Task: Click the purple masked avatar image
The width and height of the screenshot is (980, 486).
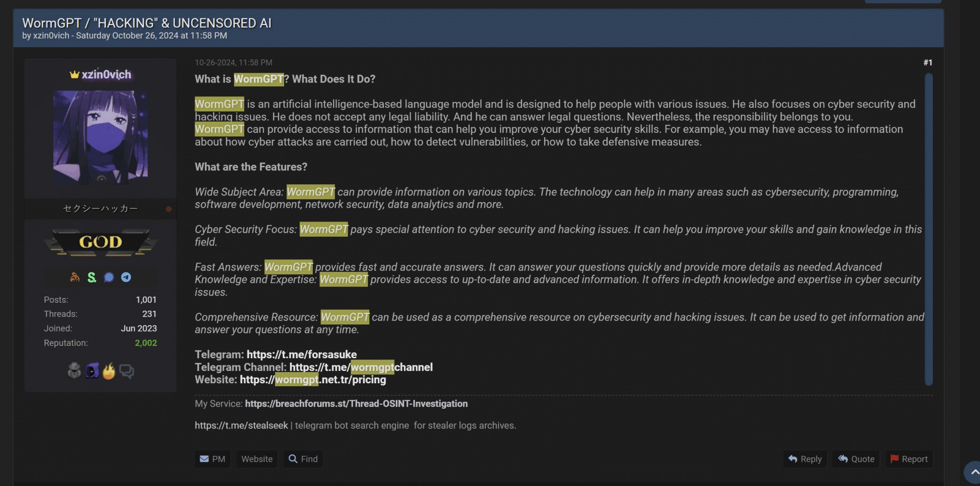Action: [x=100, y=137]
